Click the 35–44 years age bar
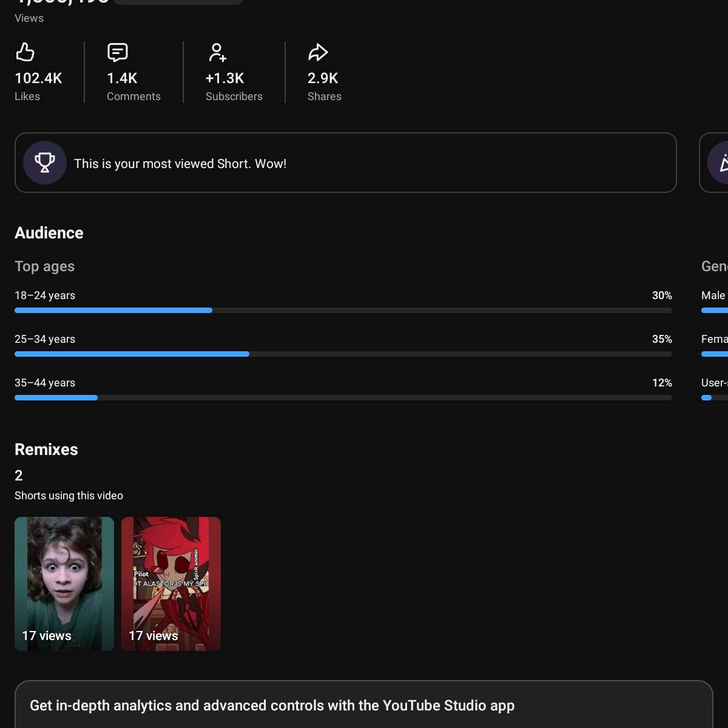This screenshot has width=728, height=728. (343, 397)
